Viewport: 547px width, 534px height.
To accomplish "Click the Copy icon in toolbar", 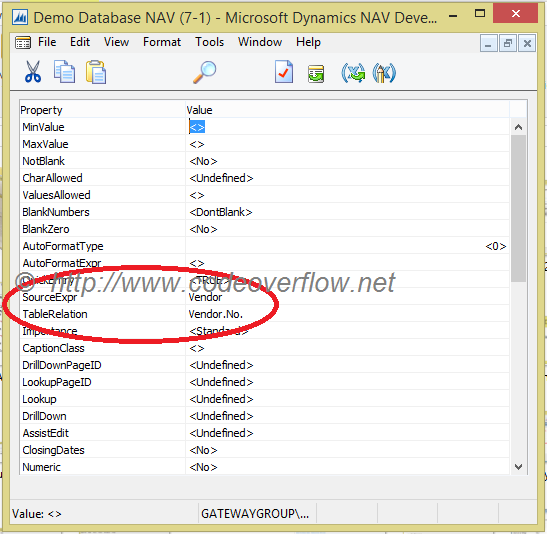I will 64,72.
